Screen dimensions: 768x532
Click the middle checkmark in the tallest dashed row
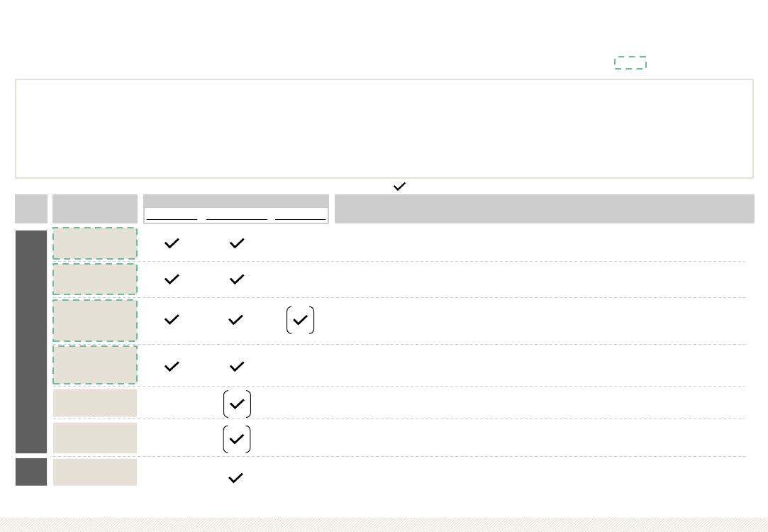click(235, 320)
